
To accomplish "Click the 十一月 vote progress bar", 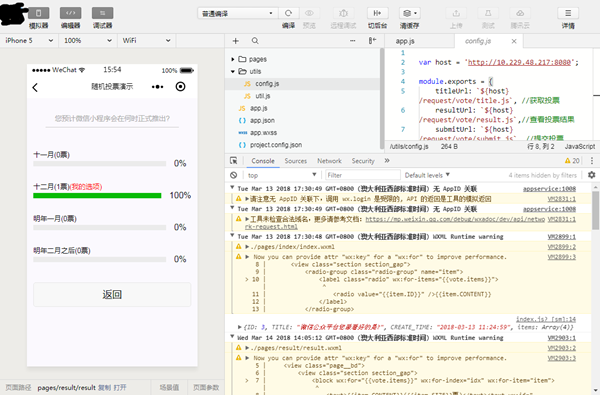I will 99,164.
